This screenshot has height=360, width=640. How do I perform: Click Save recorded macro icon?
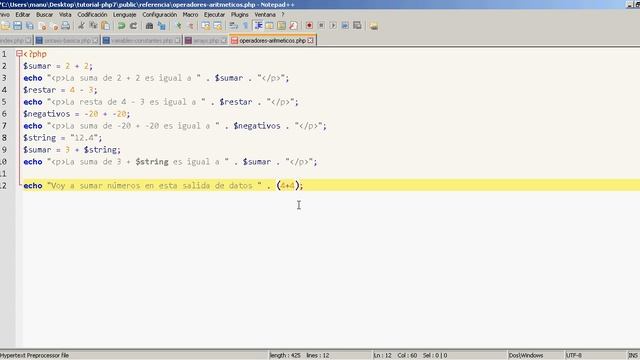coord(357,26)
